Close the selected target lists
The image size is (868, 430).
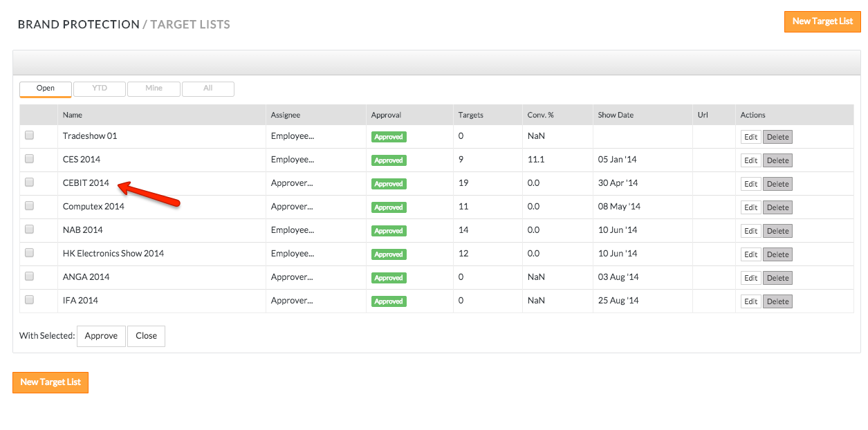(146, 336)
